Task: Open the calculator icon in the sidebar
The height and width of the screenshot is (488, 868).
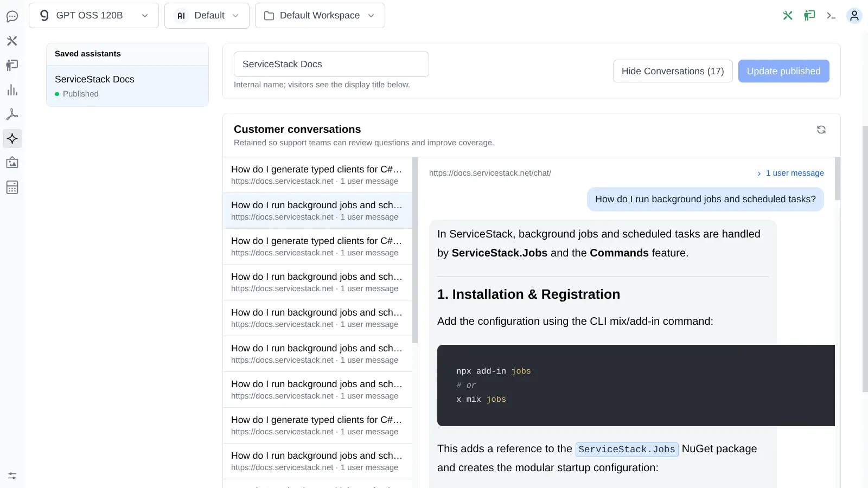Action: pos(12,188)
